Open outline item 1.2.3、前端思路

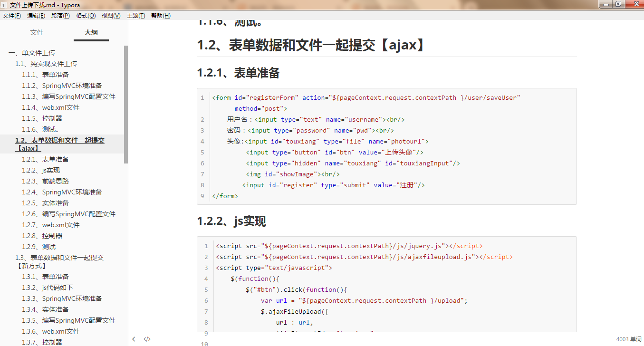point(45,181)
